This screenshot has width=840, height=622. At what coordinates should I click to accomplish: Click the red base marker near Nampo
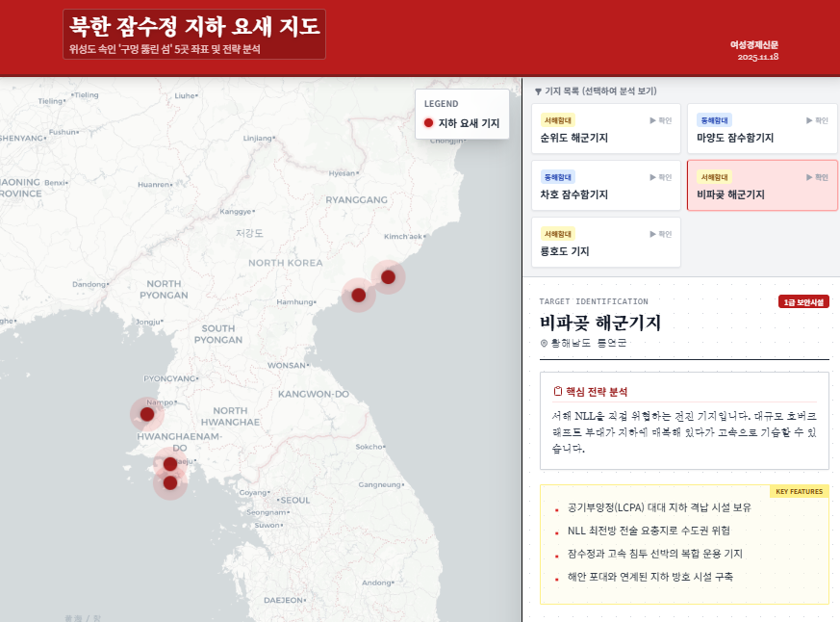pyautogui.click(x=146, y=414)
